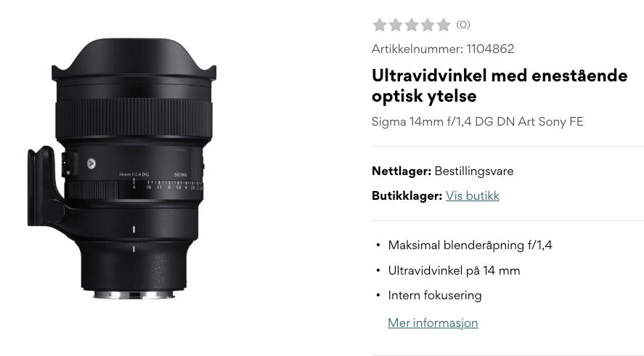Click the fourth rating star

[x=428, y=25]
